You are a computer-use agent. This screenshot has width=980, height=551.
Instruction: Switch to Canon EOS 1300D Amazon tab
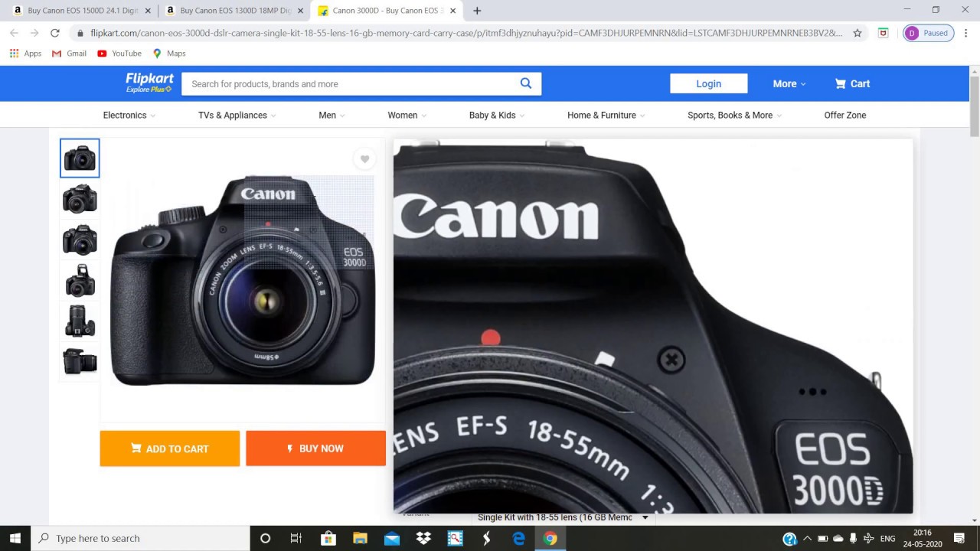point(236,11)
